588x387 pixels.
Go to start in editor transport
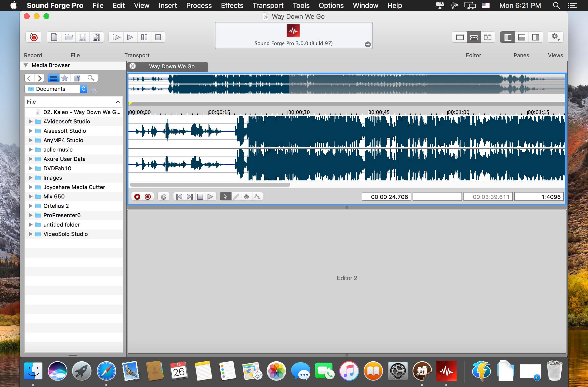pyautogui.click(x=179, y=197)
